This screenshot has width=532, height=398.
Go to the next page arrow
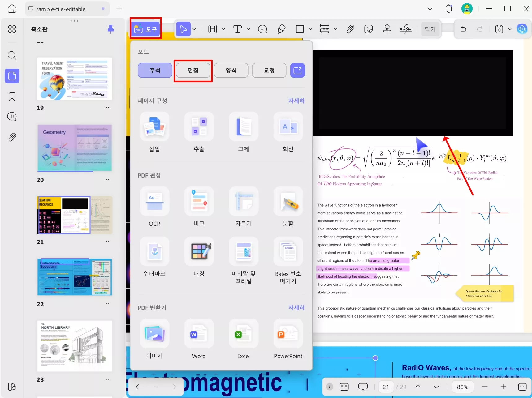[x=436, y=387]
